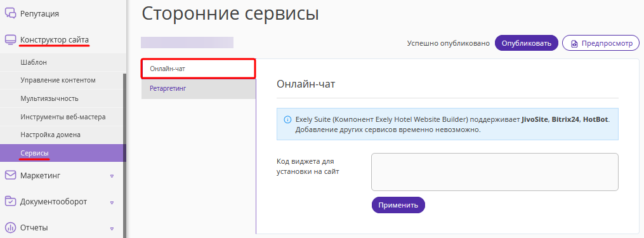
Task: Switch to the Ретаргетинг tab
Action: [x=199, y=88]
